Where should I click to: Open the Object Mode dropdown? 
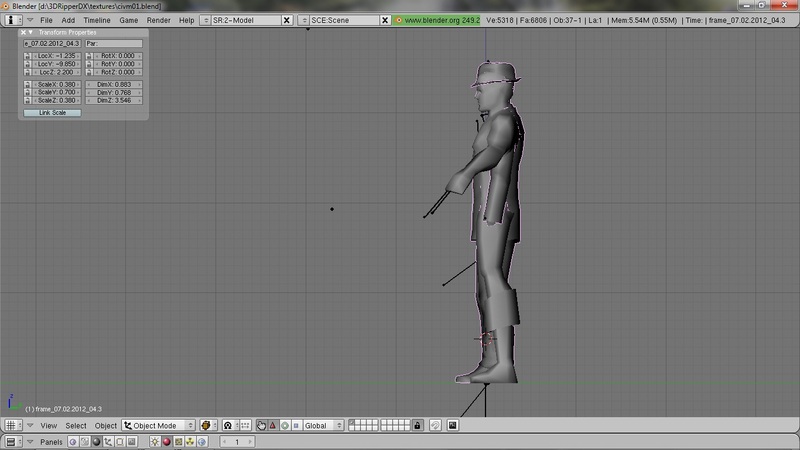158,425
